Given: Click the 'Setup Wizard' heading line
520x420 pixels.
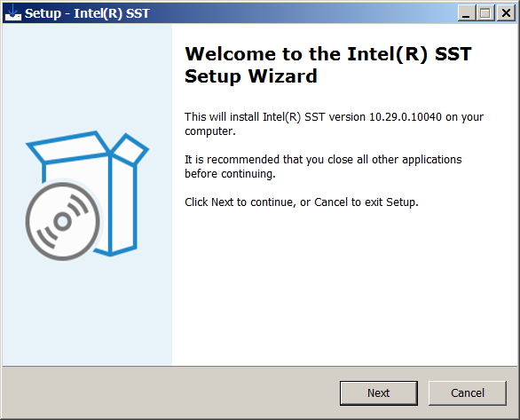Looking at the screenshot, I should (x=251, y=76).
